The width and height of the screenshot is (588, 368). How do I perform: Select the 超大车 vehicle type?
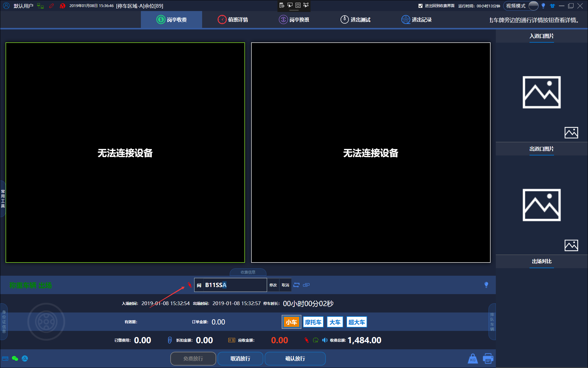(x=357, y=322)
